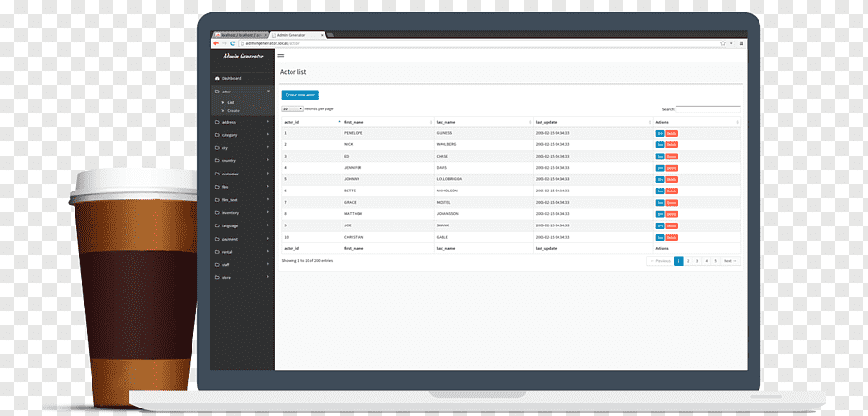The height and width of the screenshot is (416, 868).
Task: Click the film folder icon
Action: coord(217,187)
